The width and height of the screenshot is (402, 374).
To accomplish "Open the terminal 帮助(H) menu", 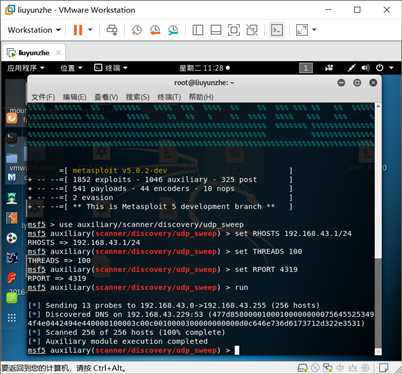I will pyautogui.click(x=201, y=97).
